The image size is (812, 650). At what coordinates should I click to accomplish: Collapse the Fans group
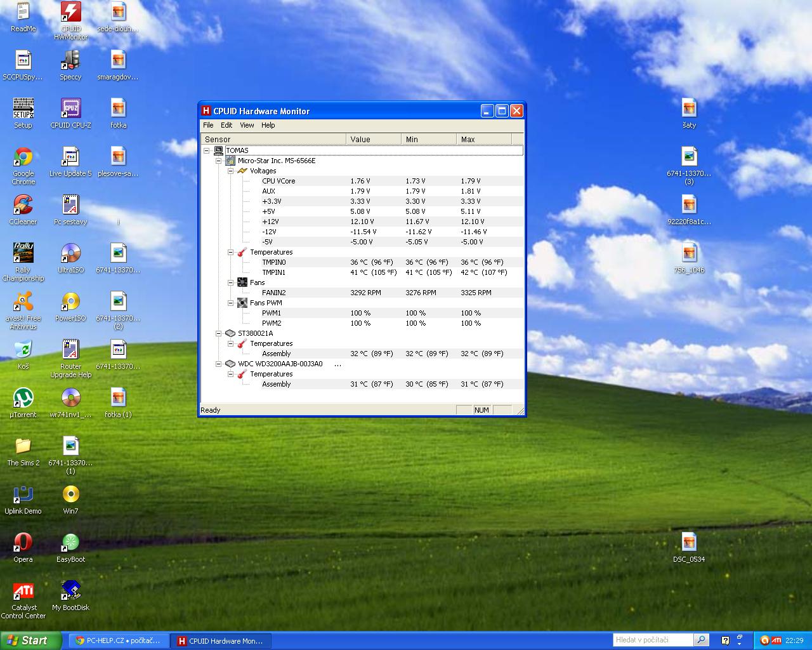coord(231,282)
